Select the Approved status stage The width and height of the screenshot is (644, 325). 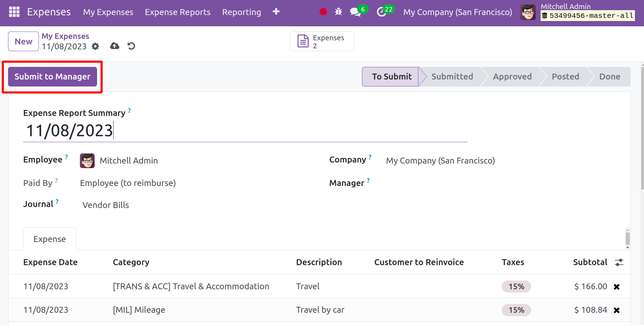tap(512, 77)
